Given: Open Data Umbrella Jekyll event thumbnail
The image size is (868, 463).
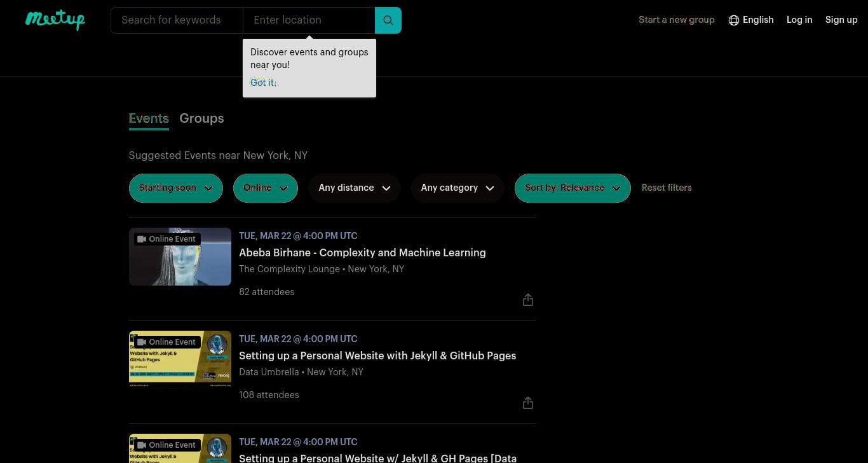Looking at the screenshot, I should click(x=180, y=359).
